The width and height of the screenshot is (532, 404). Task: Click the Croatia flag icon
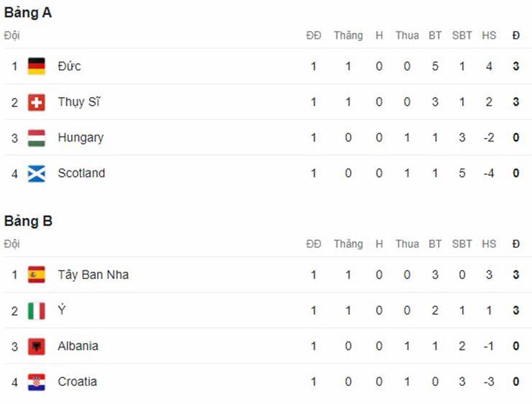pyautogui.click(x=37, y=382)
